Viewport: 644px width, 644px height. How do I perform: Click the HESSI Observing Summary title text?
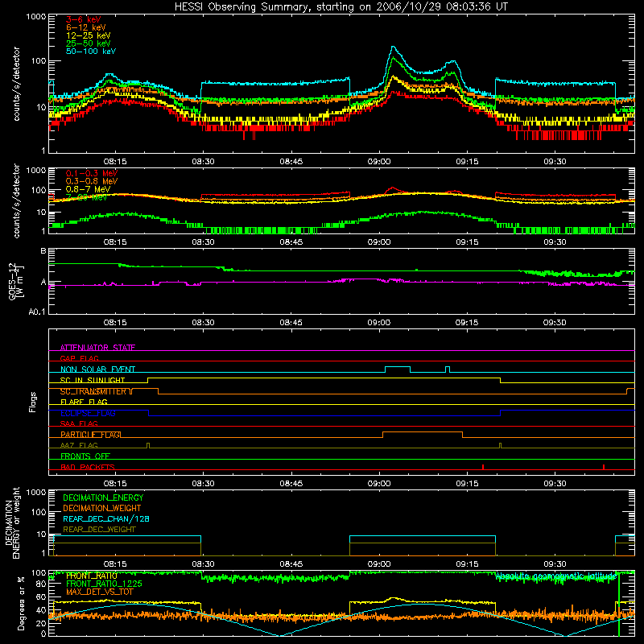tap(341, 7)
